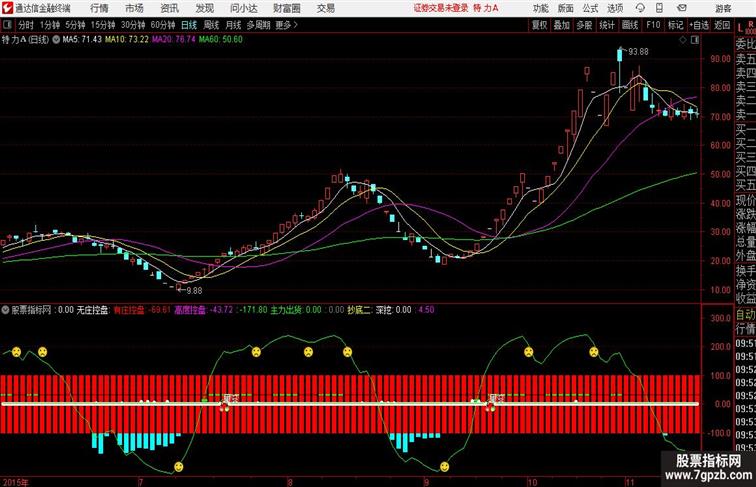
Task: Switch to 周线 weekly tab
Action: click(211, 25)
